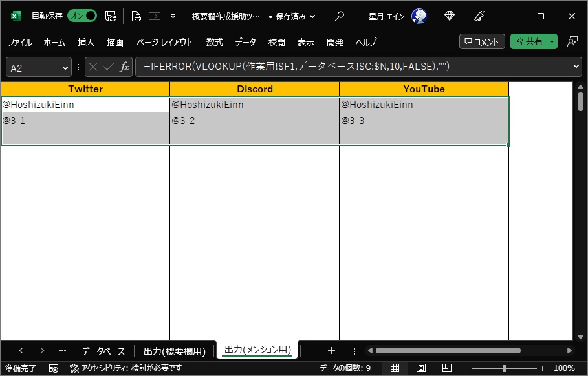588x376 pixels.
Task: Open Search with the magnifying glass icon
Action: coord(340,16)
